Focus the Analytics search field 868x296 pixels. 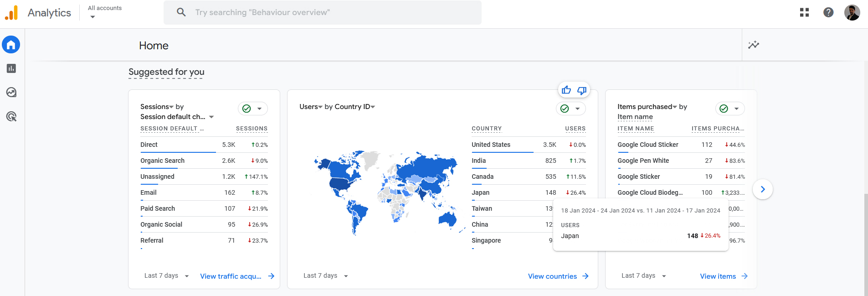coord(322,12)
